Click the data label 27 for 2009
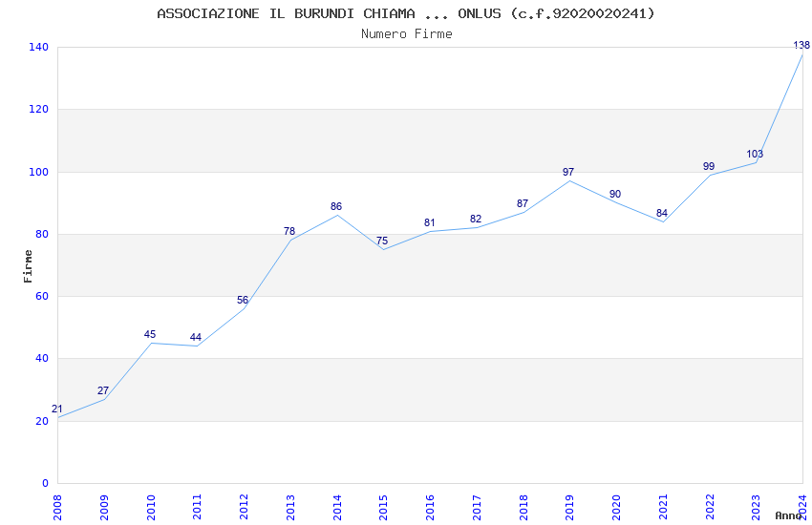The image size is (812, 525). click(x=103, y=390)
